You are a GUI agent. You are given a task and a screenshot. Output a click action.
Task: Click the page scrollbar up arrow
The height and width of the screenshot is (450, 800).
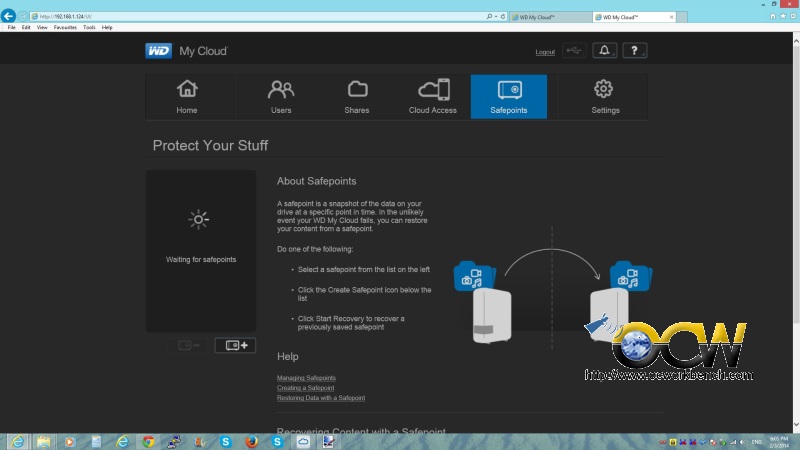(796, 39)
